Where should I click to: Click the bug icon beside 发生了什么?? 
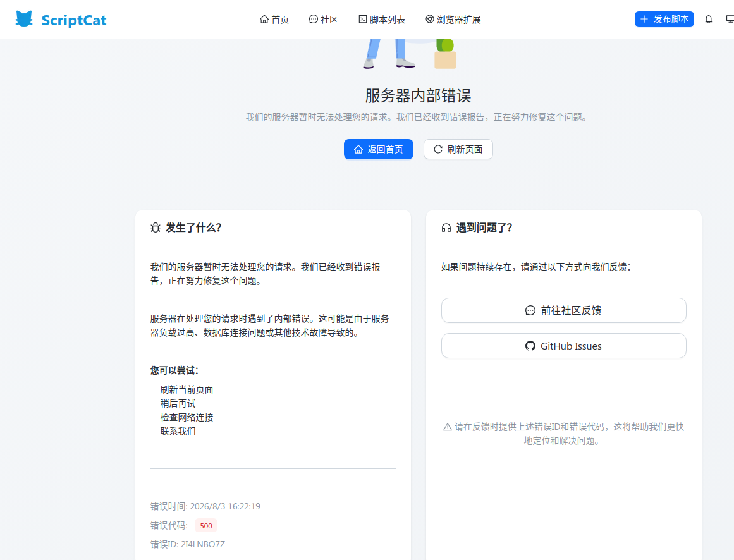coord(156,228)
